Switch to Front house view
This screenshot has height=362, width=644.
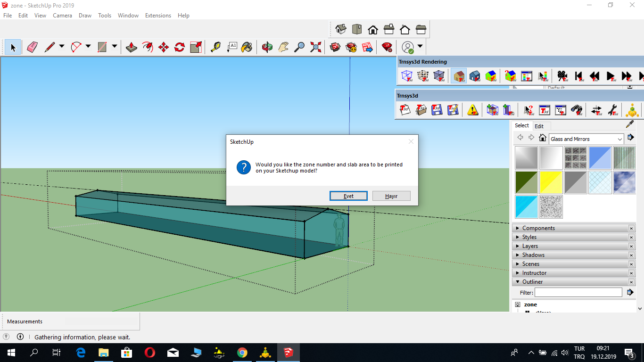click(x=373, y=30)
